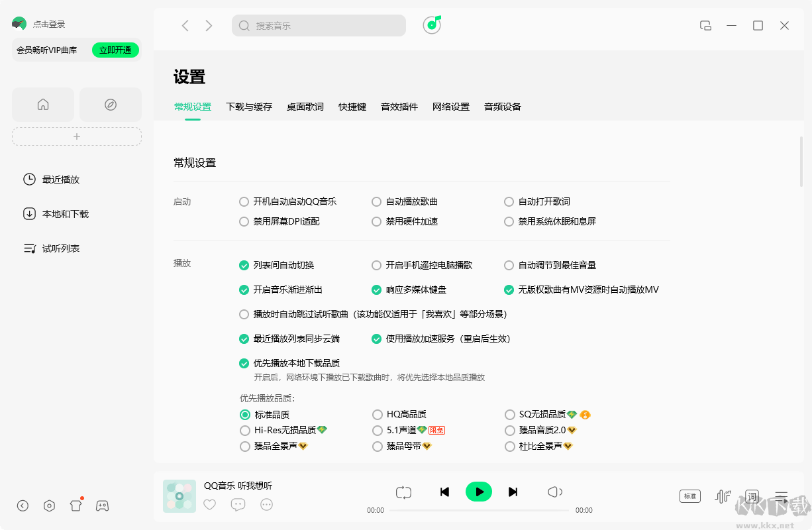Viewport: 812px width, 530px height.
Task: Select SQ无损品质 radio button
Action: [x=510, y=415]
